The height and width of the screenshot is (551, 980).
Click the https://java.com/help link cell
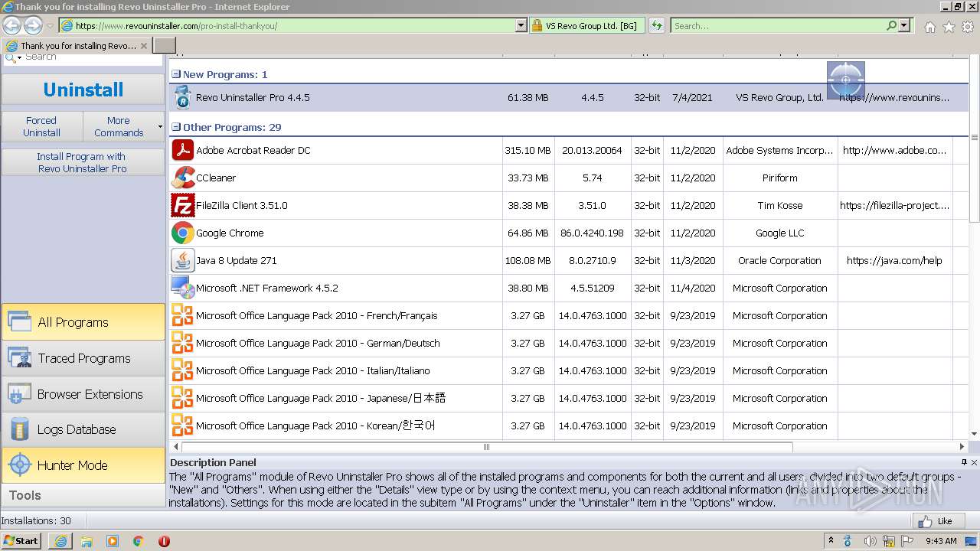(x=894, y=260)
